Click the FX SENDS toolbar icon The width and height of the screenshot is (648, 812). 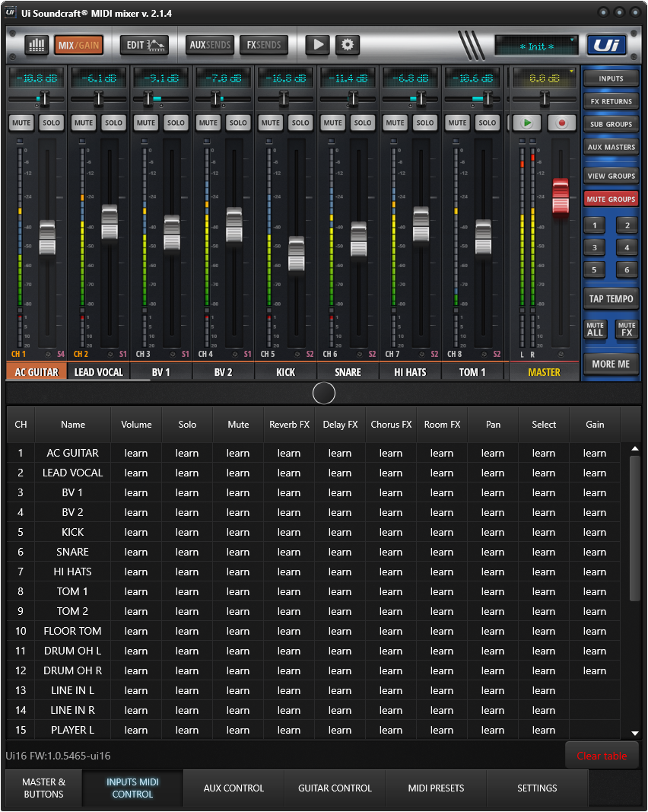coord(263,44)
